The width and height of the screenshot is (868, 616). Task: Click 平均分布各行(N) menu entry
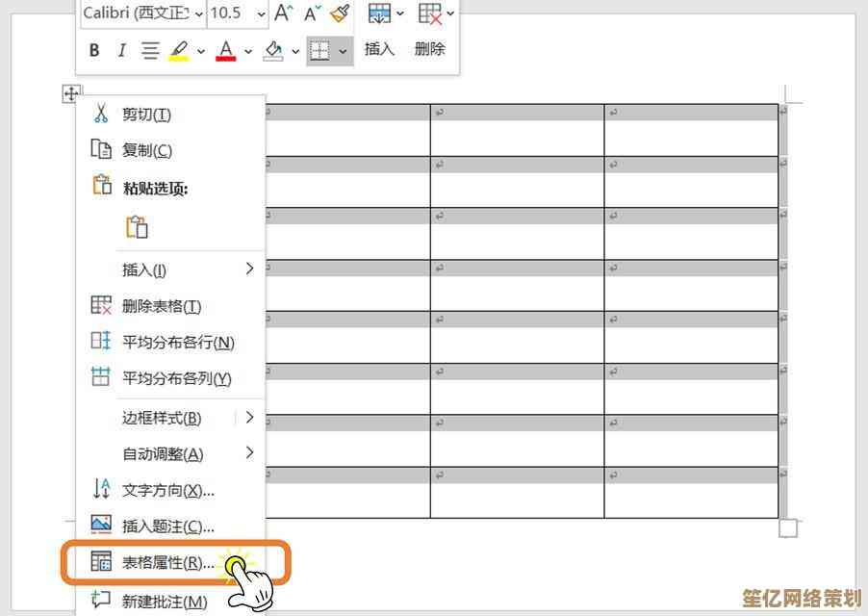[x=178, y=343]
